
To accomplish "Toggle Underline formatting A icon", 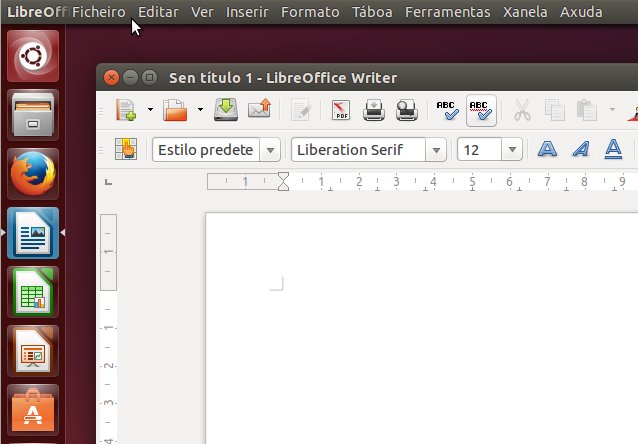I will (613, 149).
